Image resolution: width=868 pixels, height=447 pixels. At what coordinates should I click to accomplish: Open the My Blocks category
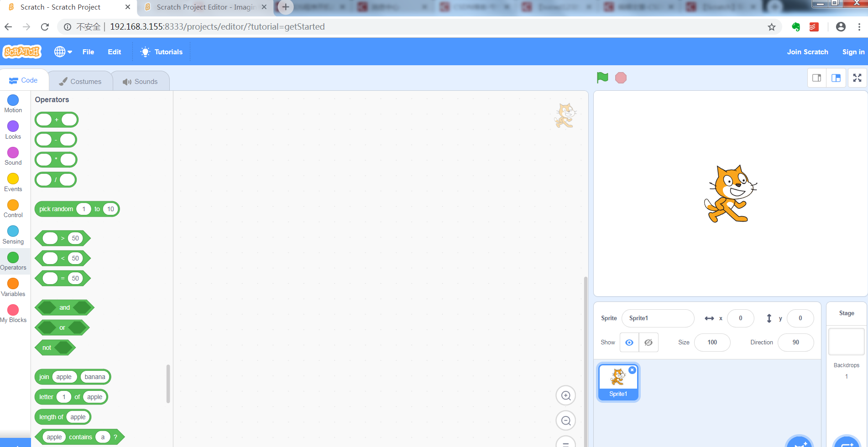[12, 312]
